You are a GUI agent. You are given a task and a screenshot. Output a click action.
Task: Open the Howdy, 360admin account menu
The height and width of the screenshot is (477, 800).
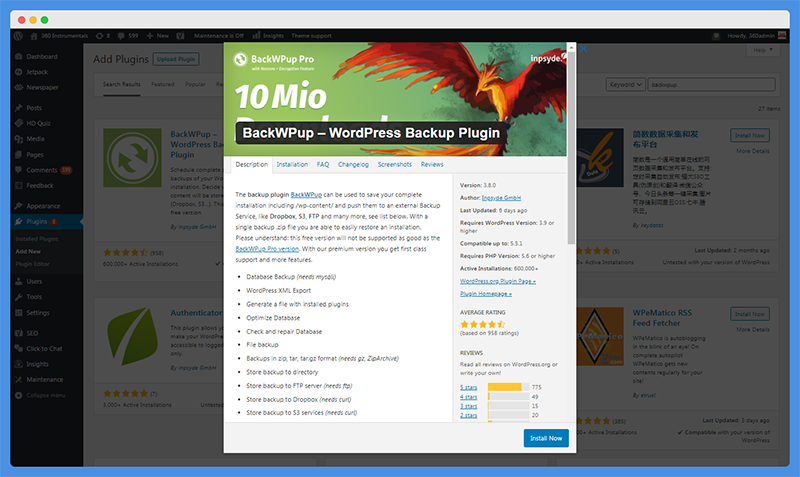(757, 36)
